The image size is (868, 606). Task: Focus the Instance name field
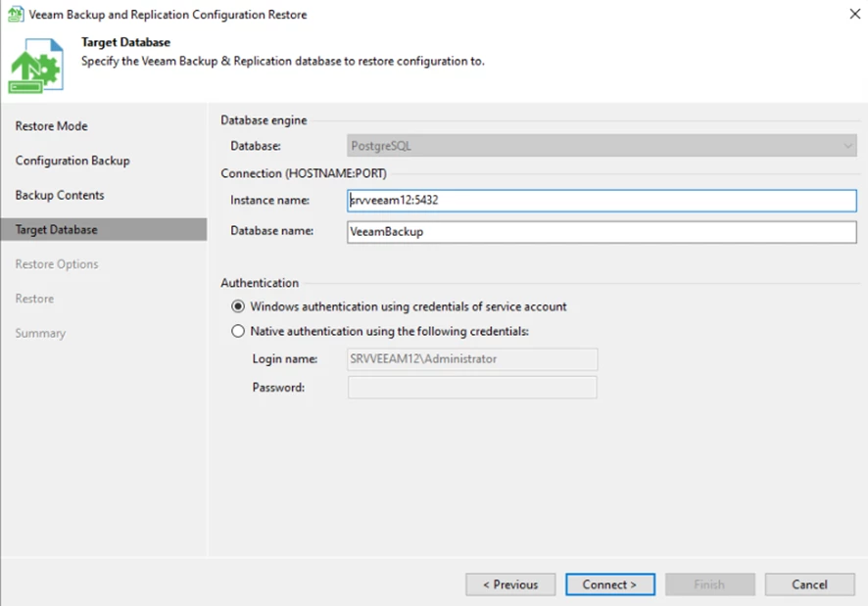[x=602, y=201]
